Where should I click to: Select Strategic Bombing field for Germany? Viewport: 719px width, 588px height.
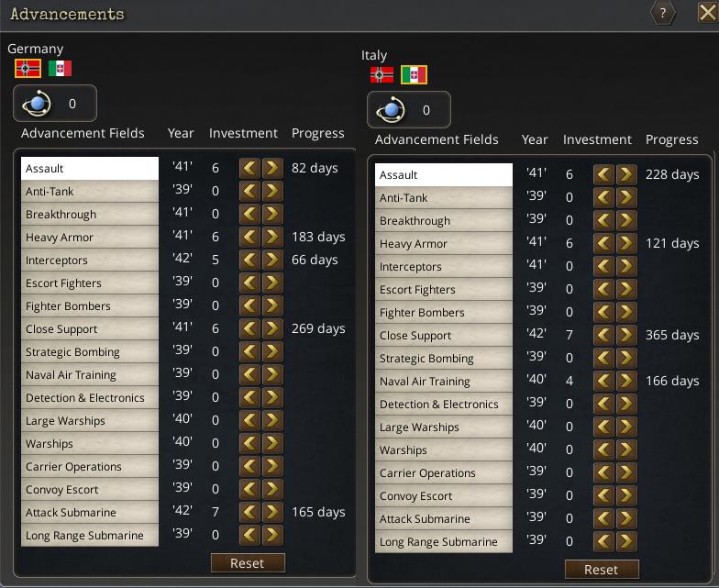90,352
